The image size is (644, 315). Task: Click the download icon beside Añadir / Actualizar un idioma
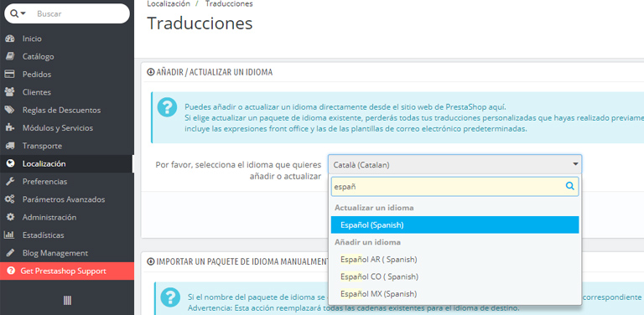[150, 72]
